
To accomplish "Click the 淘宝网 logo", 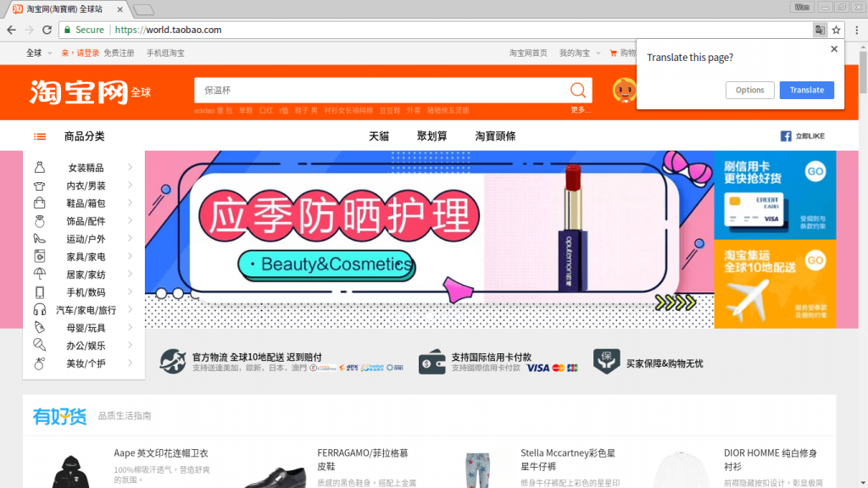I will point(79,91).
